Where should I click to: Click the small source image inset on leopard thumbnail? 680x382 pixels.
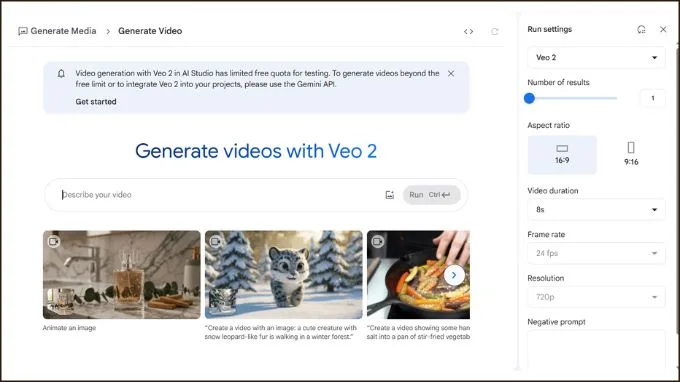coord(223,300)
